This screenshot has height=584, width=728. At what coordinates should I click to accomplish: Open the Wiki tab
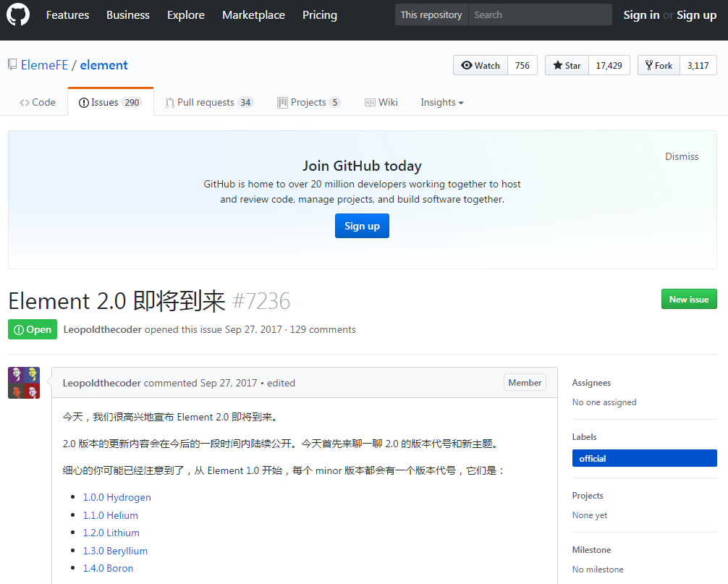tap(381, 102)
